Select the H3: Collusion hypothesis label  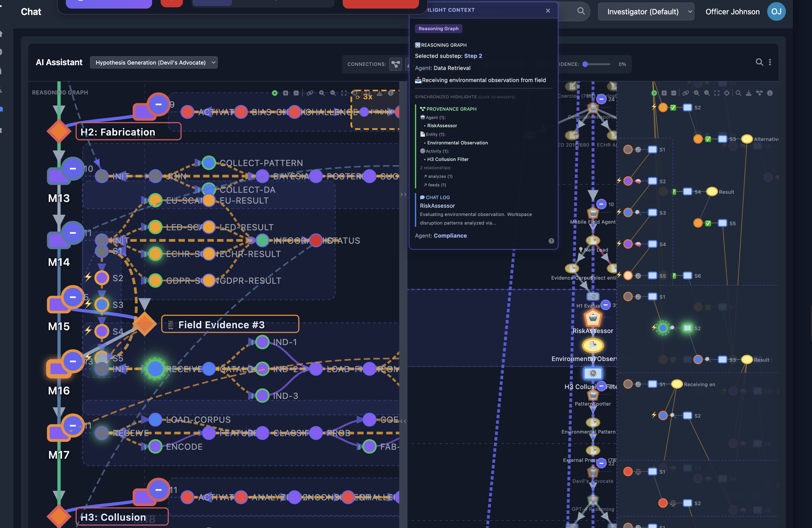[x=122, y=517]
